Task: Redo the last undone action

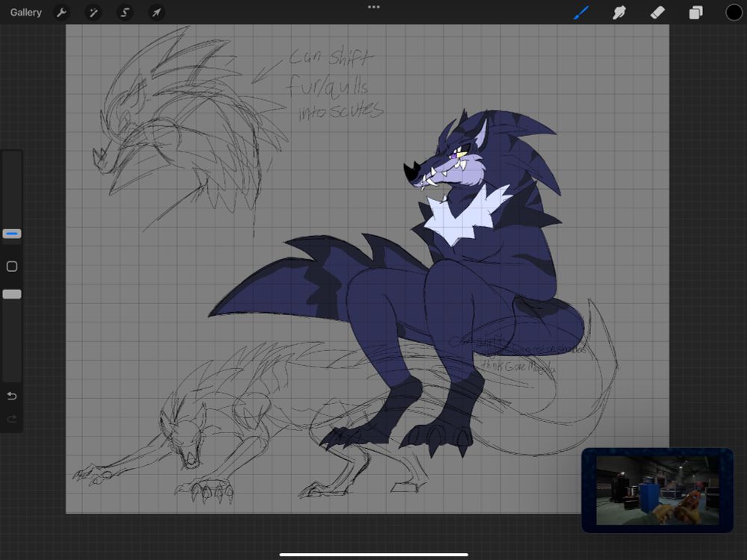Action: (12, 419)
